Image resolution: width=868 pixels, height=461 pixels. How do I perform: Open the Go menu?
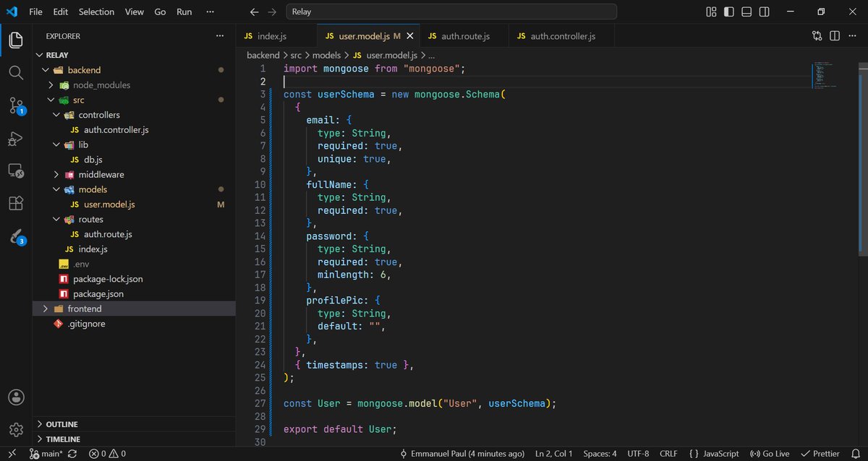point(160,12)
